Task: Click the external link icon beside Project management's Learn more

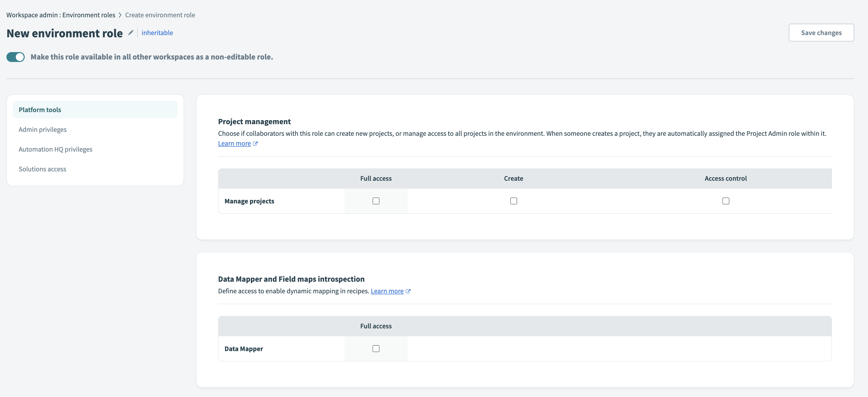Action: [x=255, y=143]
